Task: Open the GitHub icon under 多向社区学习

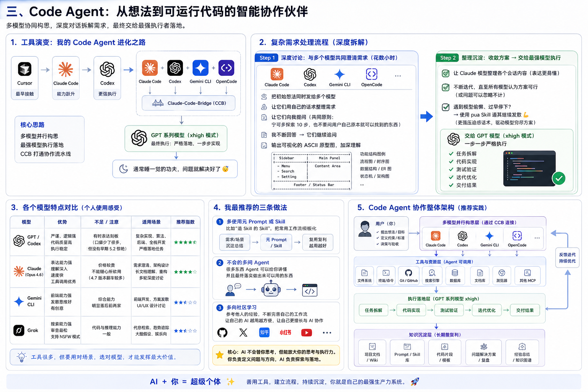Action: [222, 332]
